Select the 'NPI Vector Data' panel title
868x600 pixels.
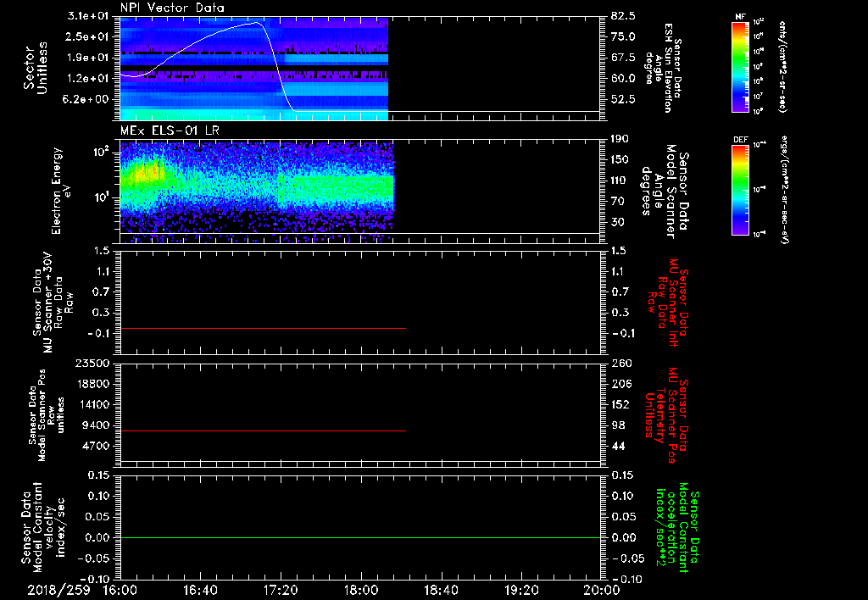(x=172, y=8)
